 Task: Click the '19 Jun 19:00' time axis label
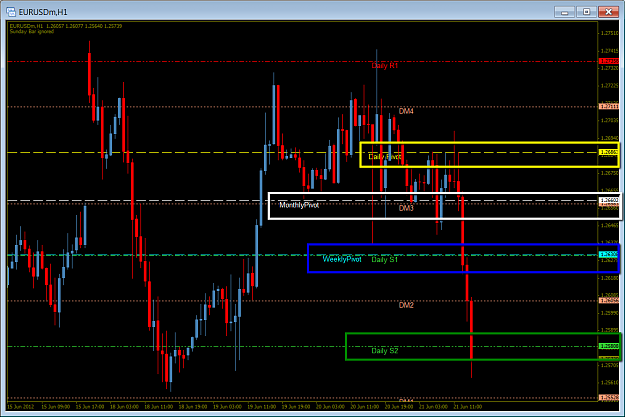click(296, 407)
